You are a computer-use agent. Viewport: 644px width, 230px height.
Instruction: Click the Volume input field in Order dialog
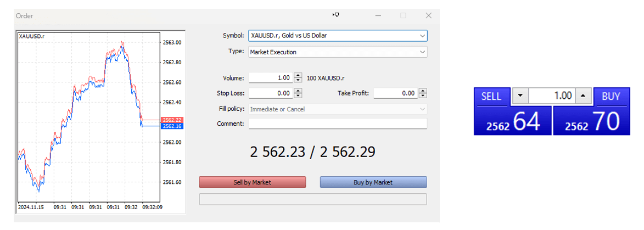click(271, 78)
